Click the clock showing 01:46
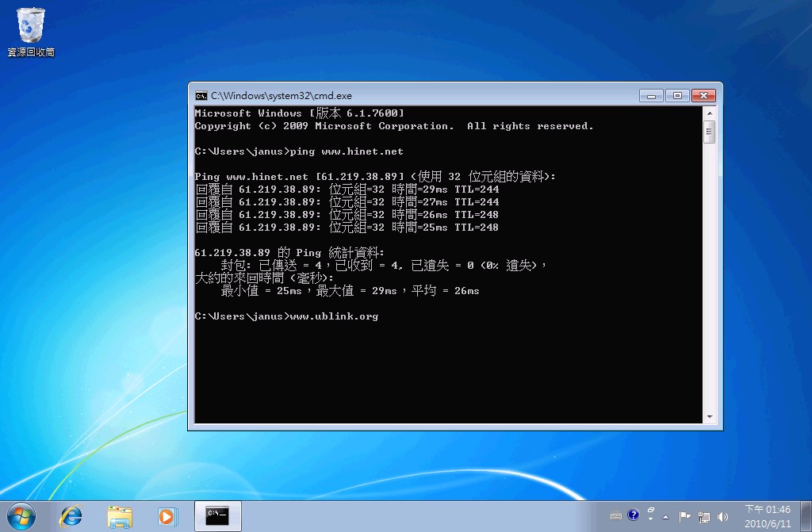The image size is (812, 532). [x=768, y=510]
